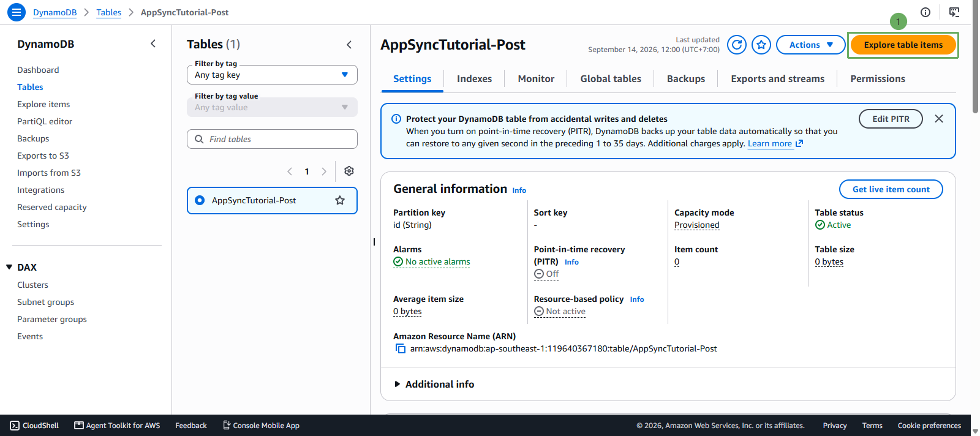Star AppSyncTutorial-Post in the tables list
Viewport: 980px width, 436px height.
tap(340, 200)
